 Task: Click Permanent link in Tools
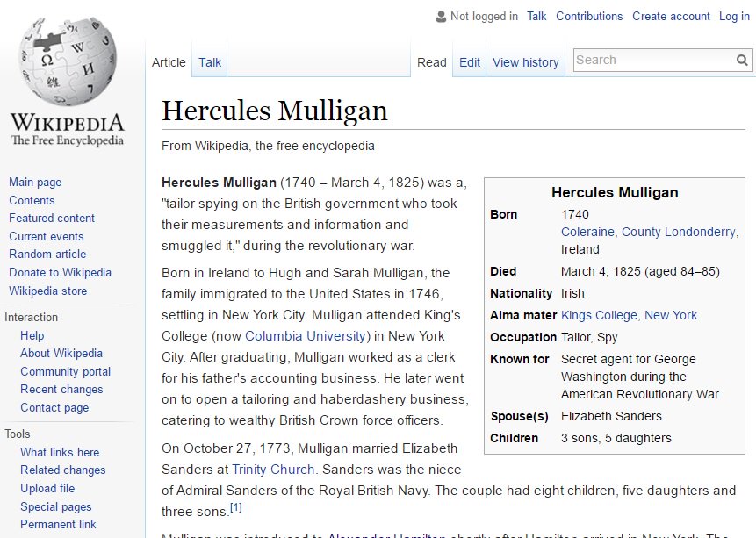point(58,525)
